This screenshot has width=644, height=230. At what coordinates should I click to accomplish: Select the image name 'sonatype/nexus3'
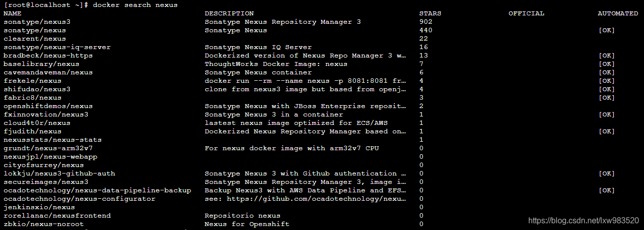click(37, 22)
